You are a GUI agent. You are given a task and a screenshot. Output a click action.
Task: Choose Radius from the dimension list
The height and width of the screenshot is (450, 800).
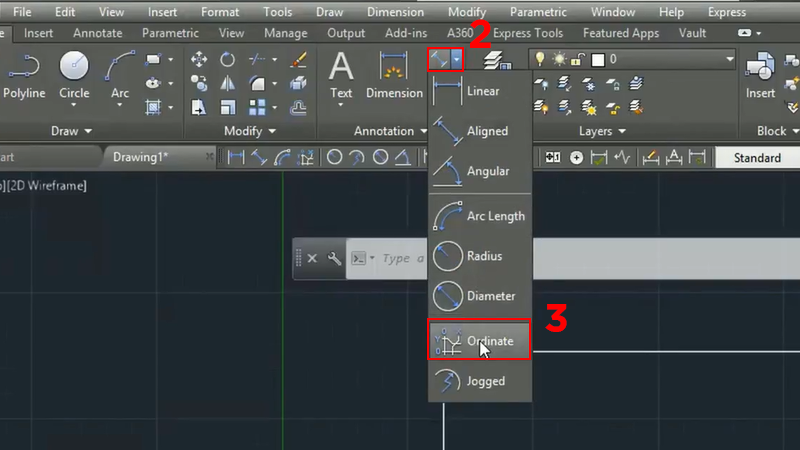(480, 256)
